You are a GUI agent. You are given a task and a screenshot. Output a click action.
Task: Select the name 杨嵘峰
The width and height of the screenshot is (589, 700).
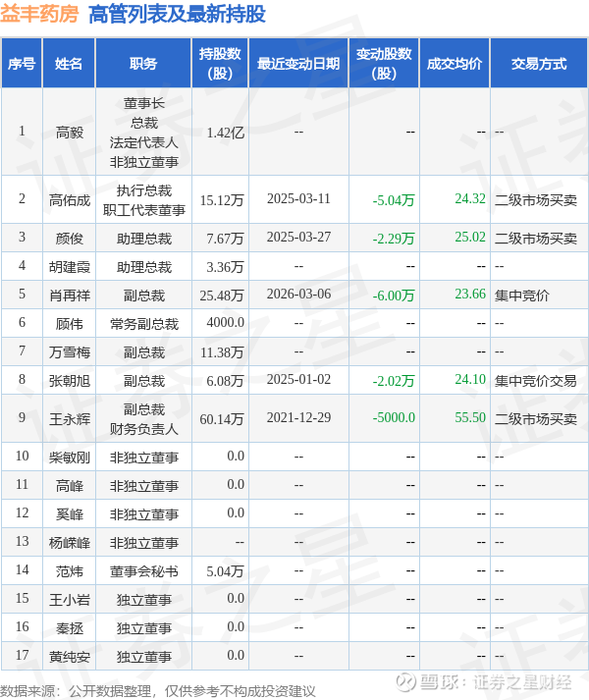click(x=70, y=543)
